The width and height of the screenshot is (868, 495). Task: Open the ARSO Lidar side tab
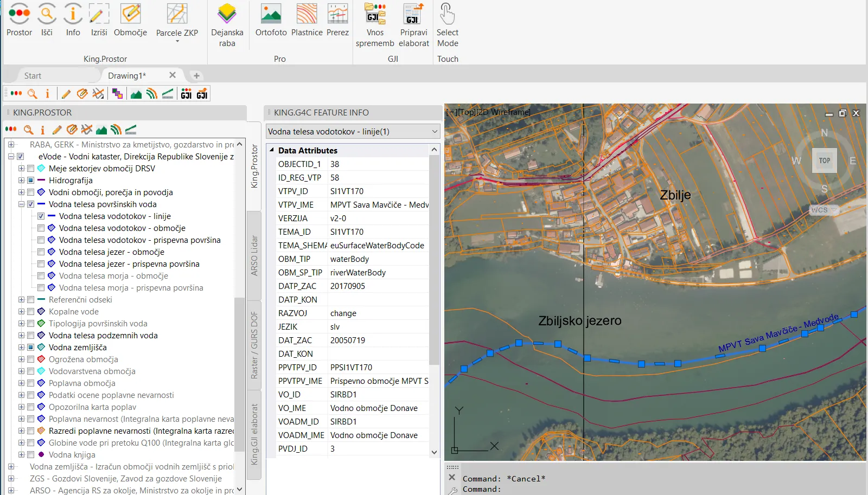point(254,255)
